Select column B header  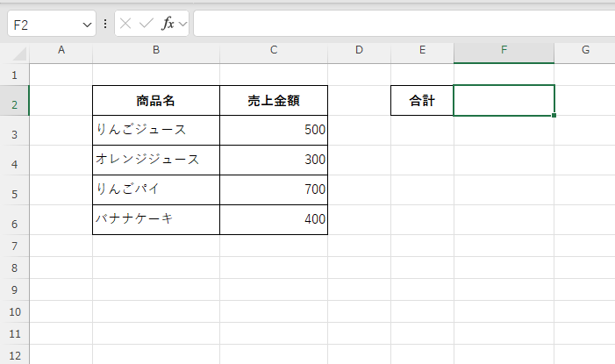(156, 53)
